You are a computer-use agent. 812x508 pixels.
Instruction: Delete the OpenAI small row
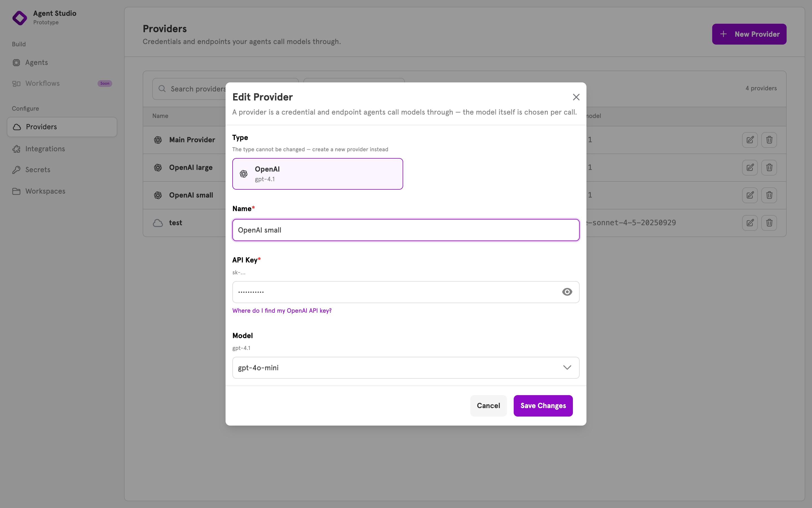click(769, 195)
